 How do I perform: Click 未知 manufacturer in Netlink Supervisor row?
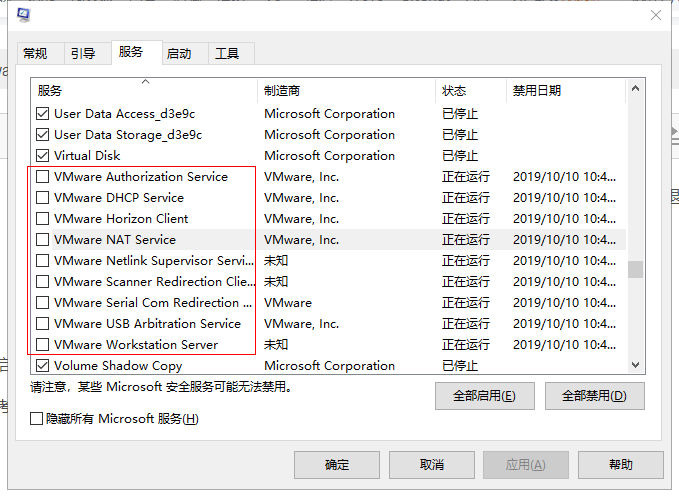pyautogui.click(x=276, y=261)
